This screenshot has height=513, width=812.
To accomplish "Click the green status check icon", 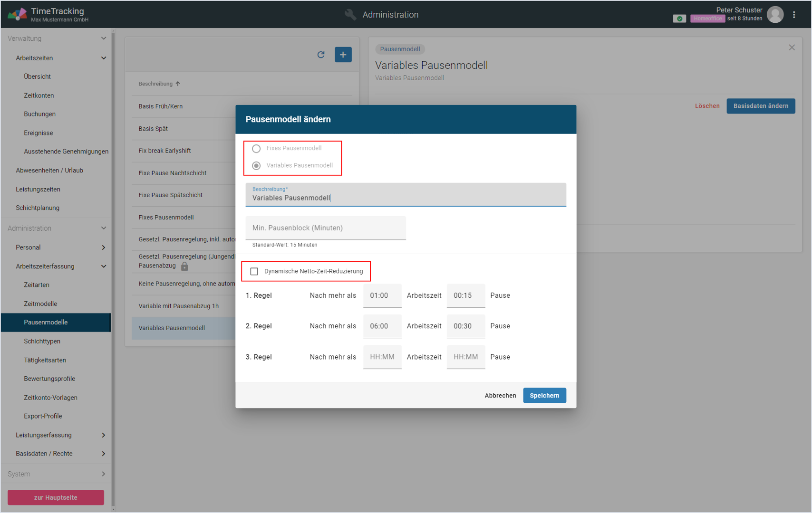I will [679, 19].
